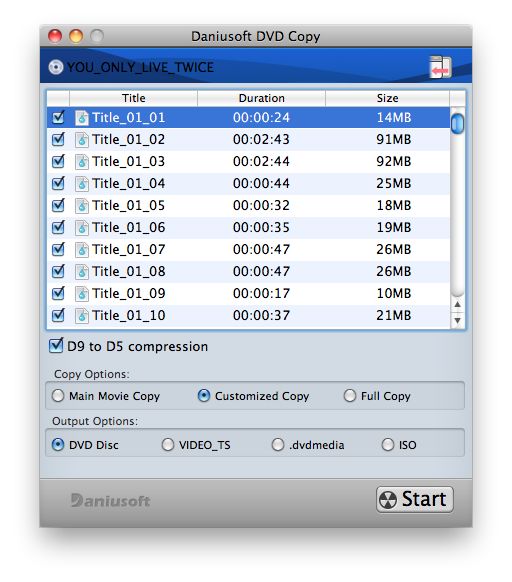Click the scrollbar down arrow
The image size is (512, 582).
(x=457, y=320)
